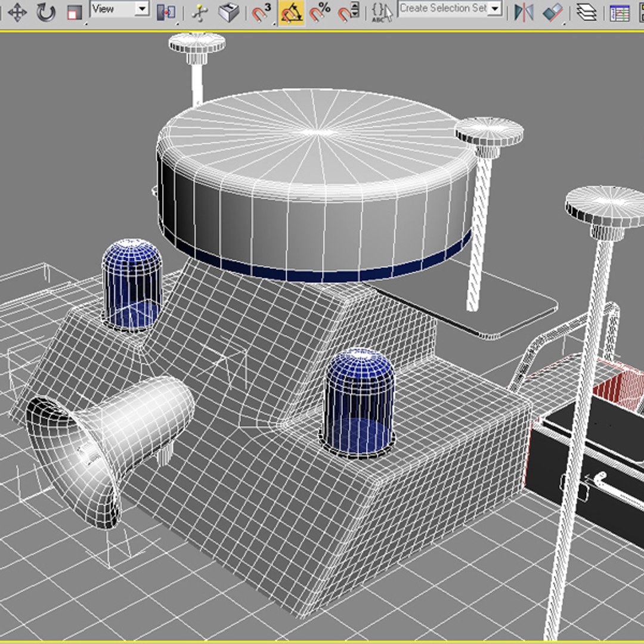Click into the Create Selection Set field
The image size is (644, 644).
click(444, 8)
